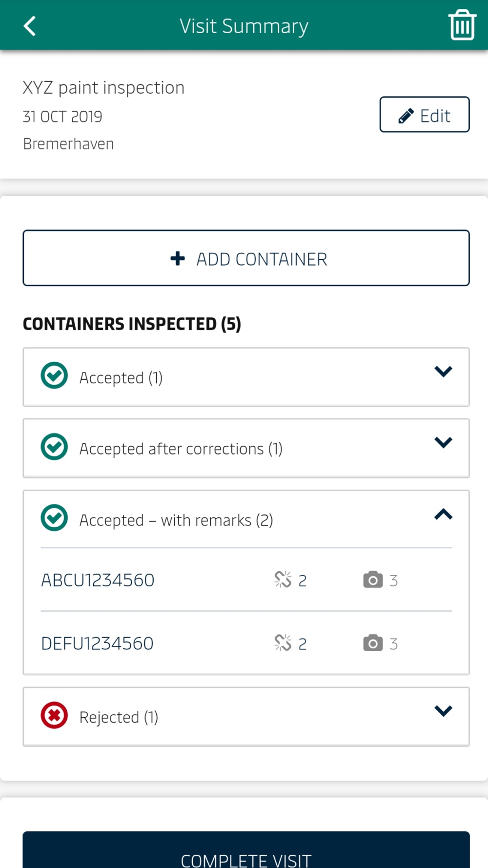488x868 pixels.
Task: Tap camera icon for DEFU1234560
Action: coord(373,643)
